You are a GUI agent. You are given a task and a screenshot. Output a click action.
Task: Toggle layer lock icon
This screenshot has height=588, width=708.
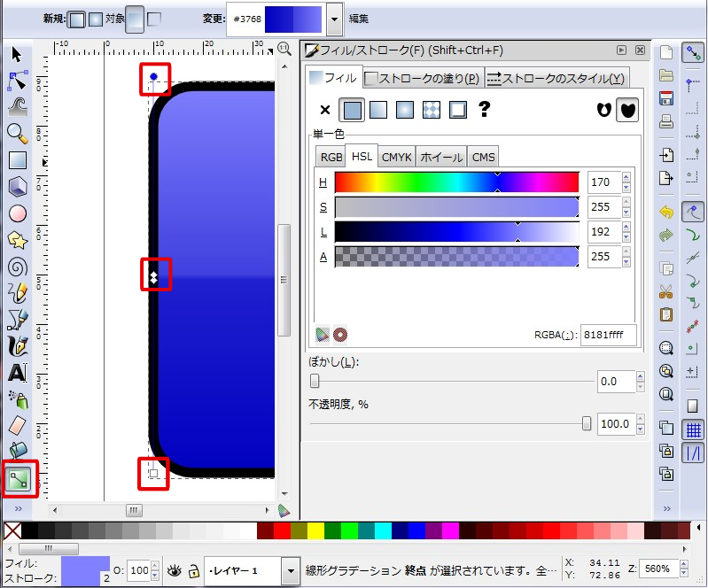(194, 571)
